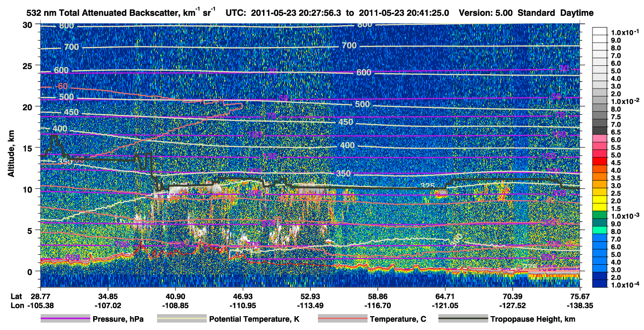Click the longitude value -107.02
Image resolution: width=644 pixels, height=330 pixels.
point(108,305)
